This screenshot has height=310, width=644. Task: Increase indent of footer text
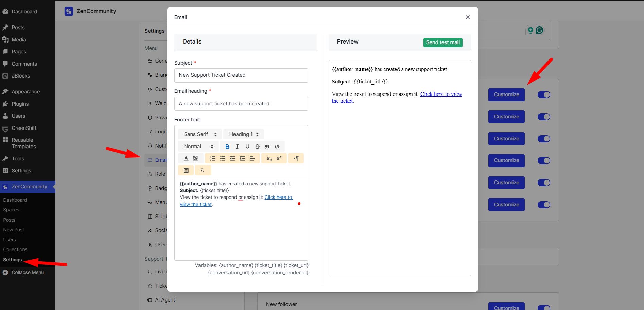tap(242, 158)
